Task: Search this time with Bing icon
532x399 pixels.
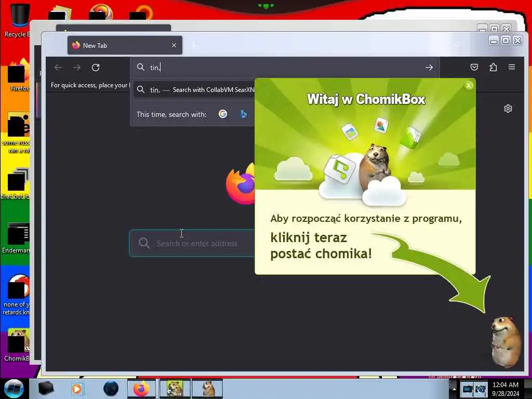Action: [243, 114]
